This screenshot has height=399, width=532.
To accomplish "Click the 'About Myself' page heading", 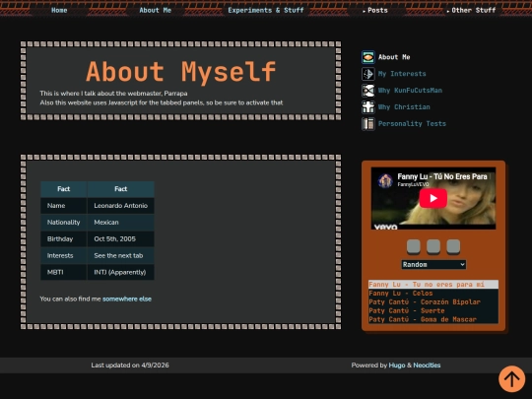I will (181, 72).
